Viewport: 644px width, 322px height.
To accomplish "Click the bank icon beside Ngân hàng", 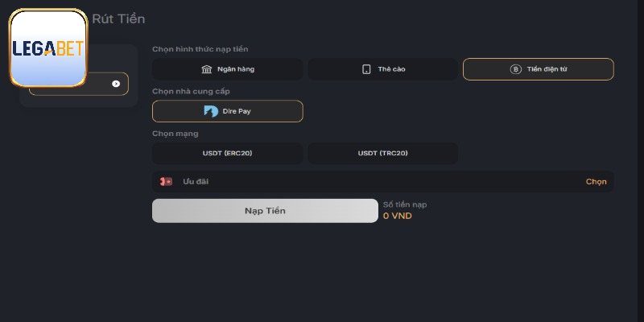I will 207,69.
